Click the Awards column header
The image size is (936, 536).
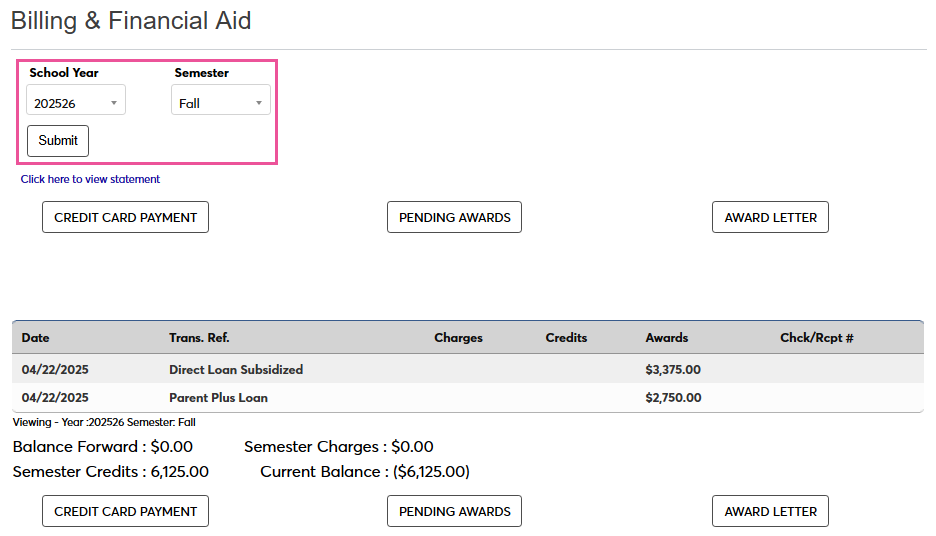[x=667, y=338]
